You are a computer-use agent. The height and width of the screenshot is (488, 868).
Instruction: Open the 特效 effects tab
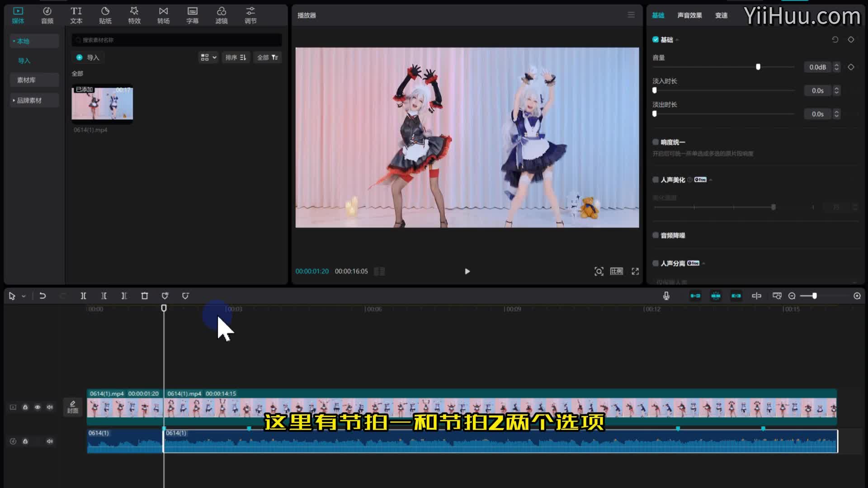click(134, 15)
